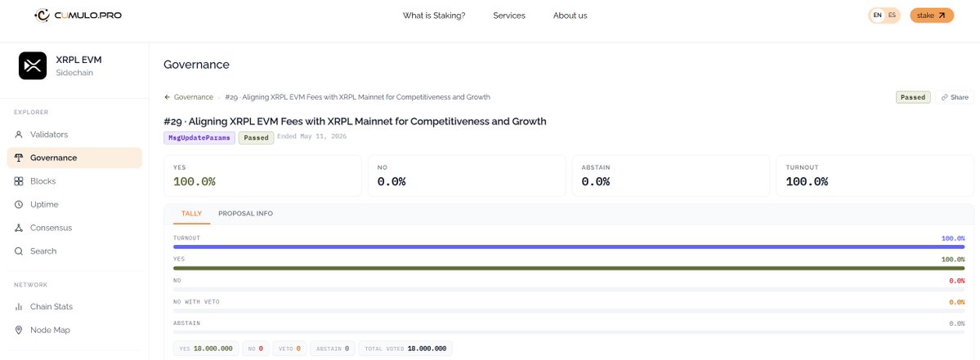Viewport: 980px width, 360px height.
Task: Click the proposal #29 heading title
Action: click(x=355, y=121)
